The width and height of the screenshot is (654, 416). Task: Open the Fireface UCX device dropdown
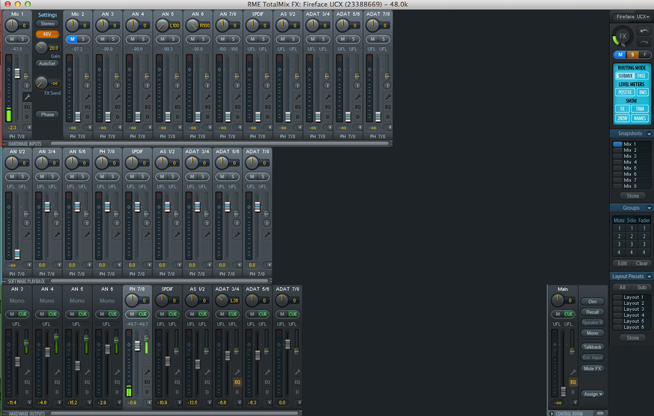coord(632,17)
